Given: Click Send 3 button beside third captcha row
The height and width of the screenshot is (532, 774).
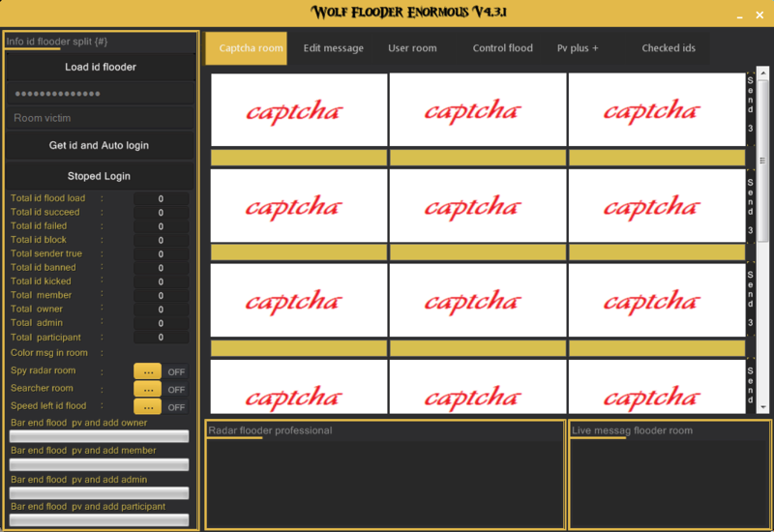Looking at the screenshot, I should coord(751,300).
